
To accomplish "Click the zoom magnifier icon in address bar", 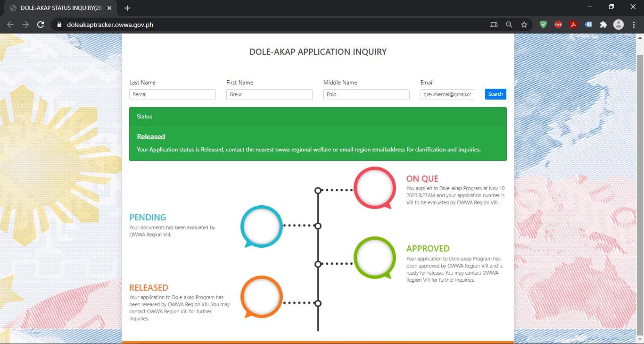I will pos(509,25).
